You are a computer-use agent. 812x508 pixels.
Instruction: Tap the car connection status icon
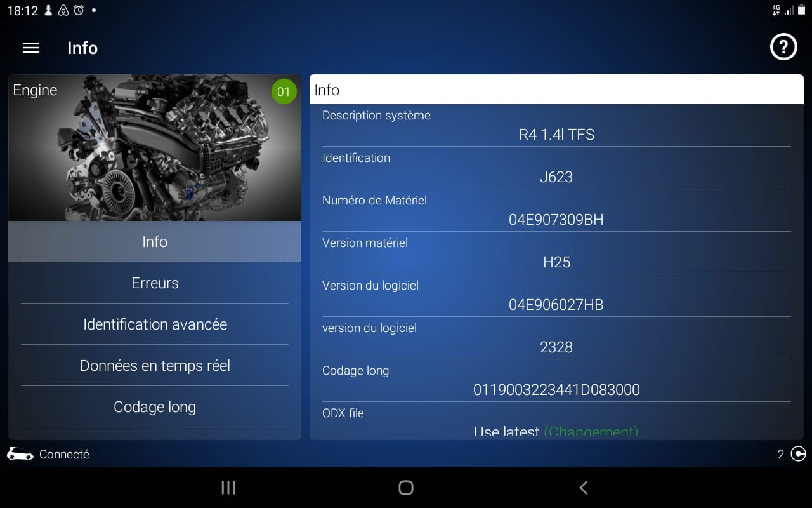coord(20,454)
